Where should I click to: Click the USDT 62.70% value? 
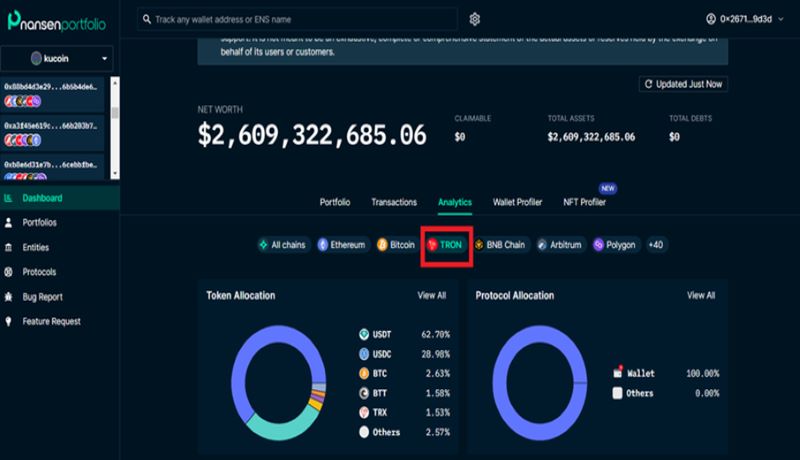coord(436,335)
